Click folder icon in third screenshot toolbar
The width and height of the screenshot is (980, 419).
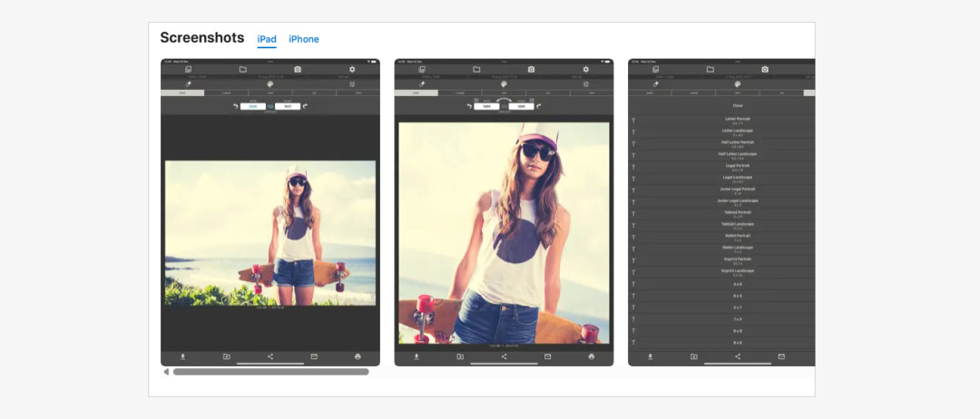[x=710, y=69]
